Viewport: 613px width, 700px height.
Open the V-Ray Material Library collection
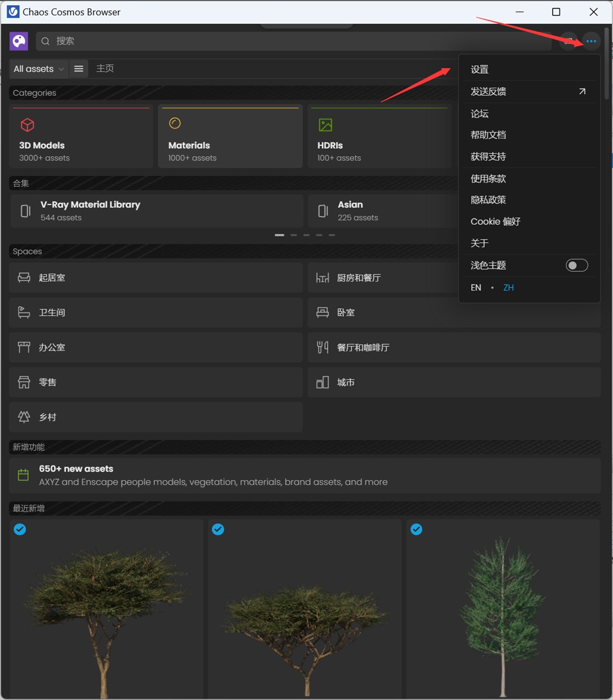point(157,211)
